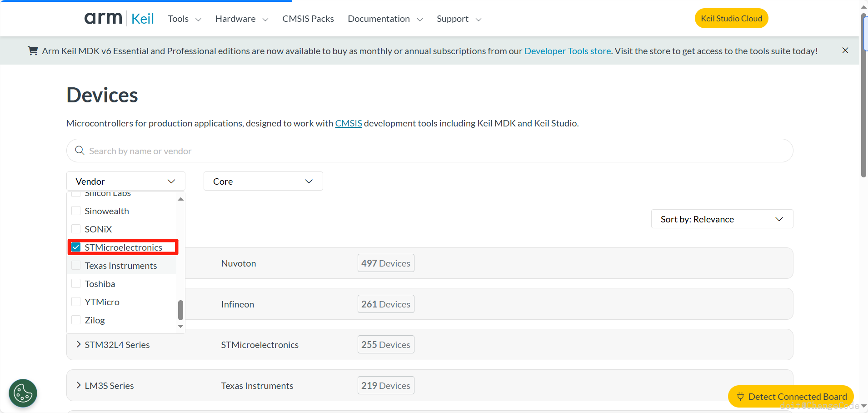The height and width of the screenshot is (413, 868).
Task: Click the Detect Connected Board button
Action: 791,396
